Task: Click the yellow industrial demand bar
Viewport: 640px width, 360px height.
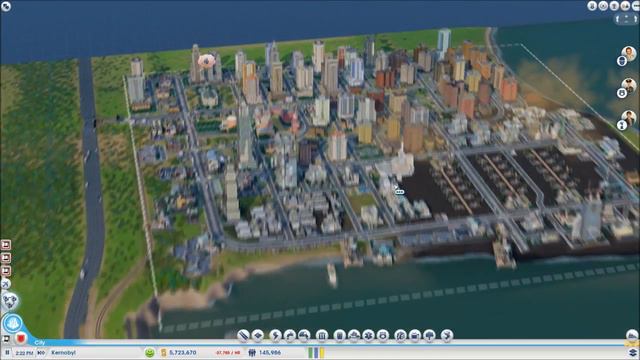Action: click(x=322, y=353)
